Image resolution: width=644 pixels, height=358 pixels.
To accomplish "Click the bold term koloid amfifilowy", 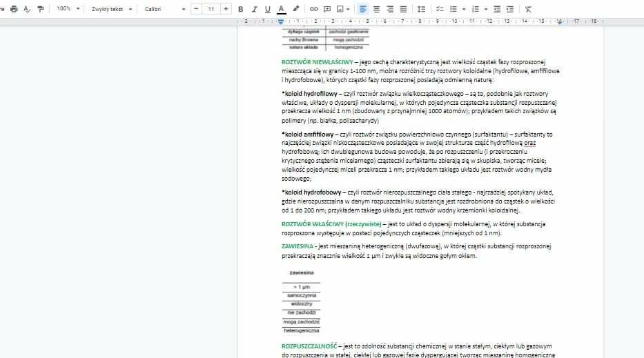I will click(x=309, y=135).
